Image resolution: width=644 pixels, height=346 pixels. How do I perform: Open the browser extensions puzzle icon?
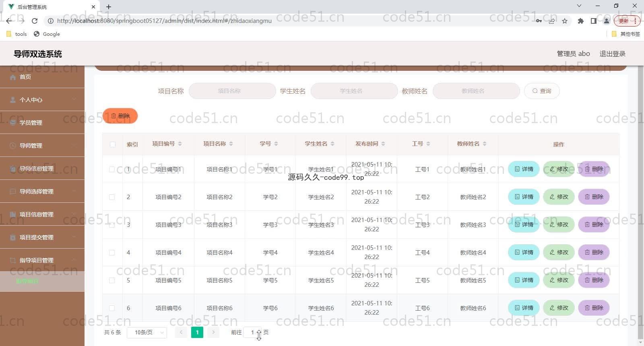click(x=580, y=21)
